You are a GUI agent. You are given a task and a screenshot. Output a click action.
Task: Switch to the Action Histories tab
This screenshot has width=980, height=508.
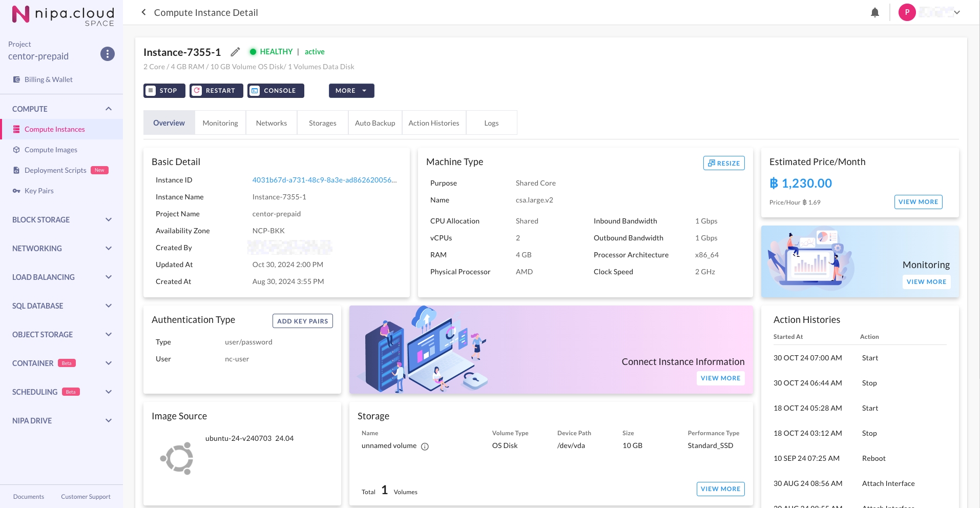(433, 123)
